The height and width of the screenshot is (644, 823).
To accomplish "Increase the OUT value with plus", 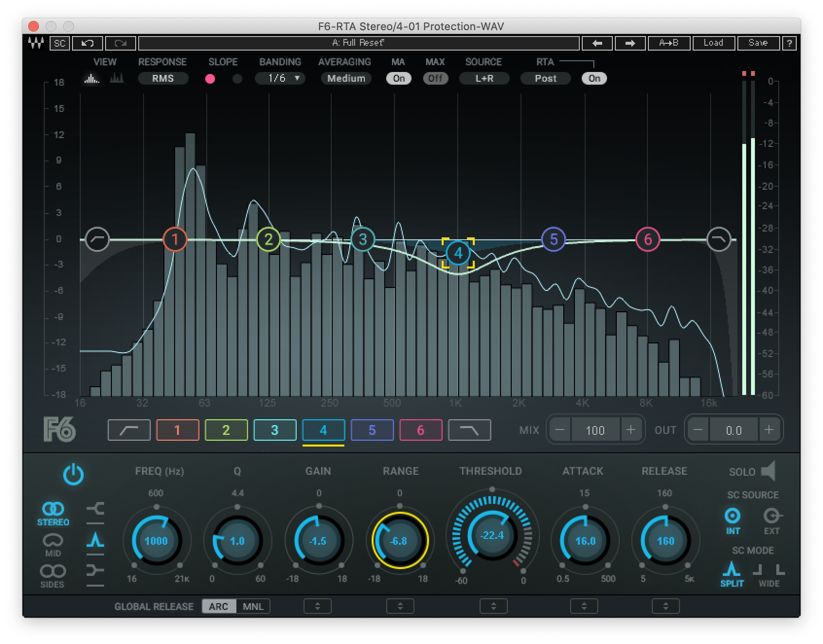I will (769, 430).
